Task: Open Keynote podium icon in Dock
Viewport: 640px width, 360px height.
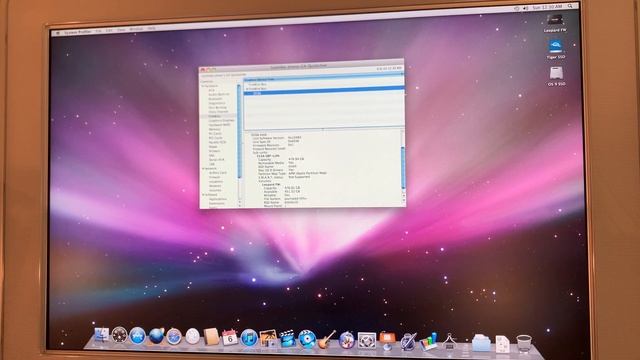Action: [x=387, y=341]
